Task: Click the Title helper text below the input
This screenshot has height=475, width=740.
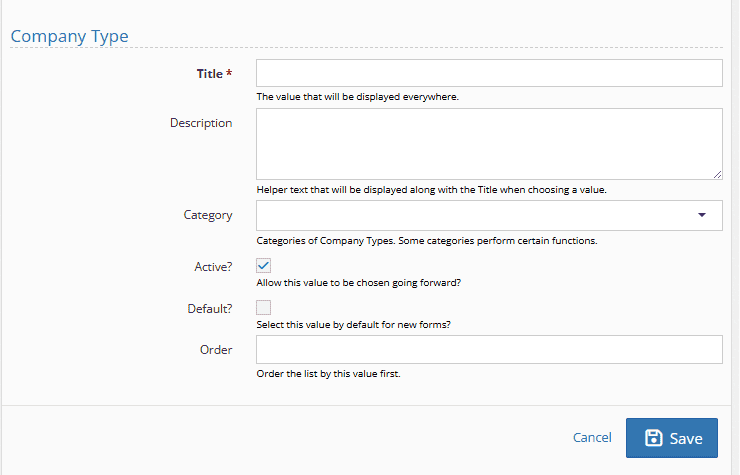Action: 357,97
